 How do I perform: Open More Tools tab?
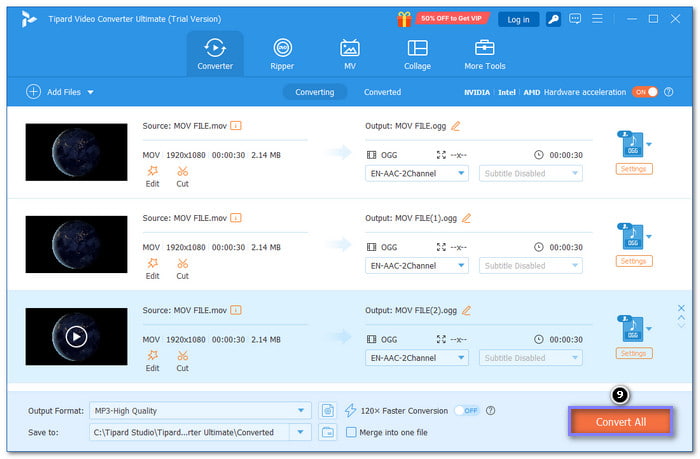(x=484, y=54)
